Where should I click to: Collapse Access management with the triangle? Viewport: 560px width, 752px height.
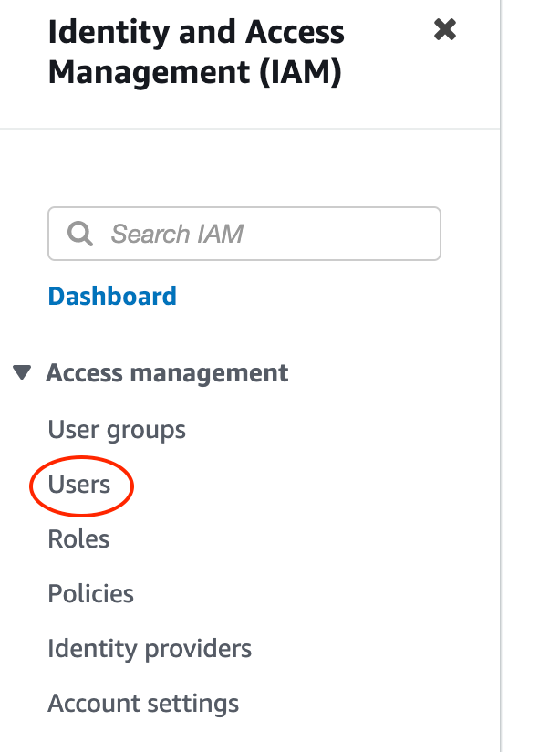pos(22,372)
